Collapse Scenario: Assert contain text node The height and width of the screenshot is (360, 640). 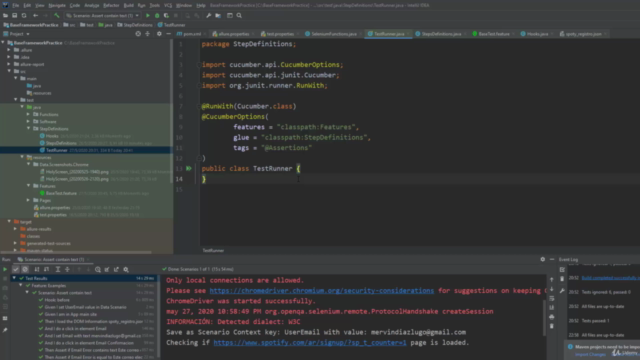tap(27, 293)
